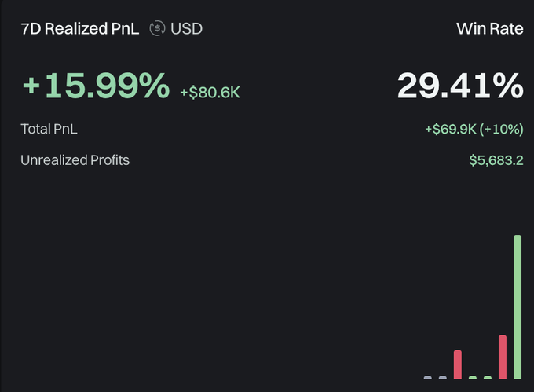Click the shorter red bar in chart
Image resolution: width=534 pixels, height=392 pixels.
458,364
